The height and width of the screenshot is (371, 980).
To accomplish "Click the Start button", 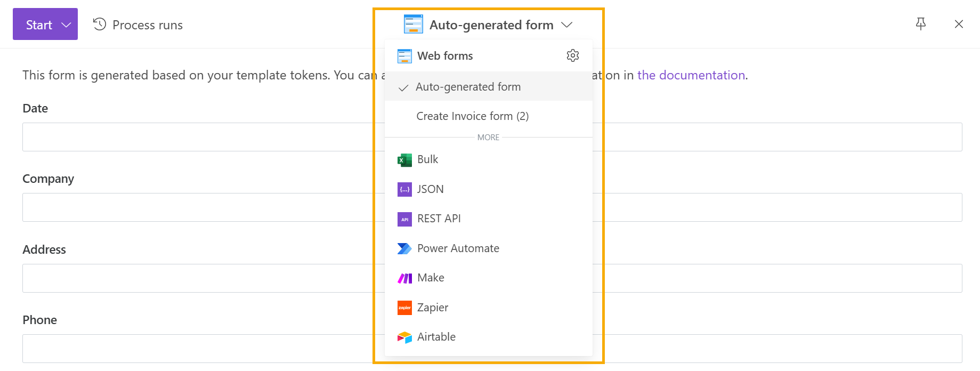I will pyautogui.click(x=45, y=24).
